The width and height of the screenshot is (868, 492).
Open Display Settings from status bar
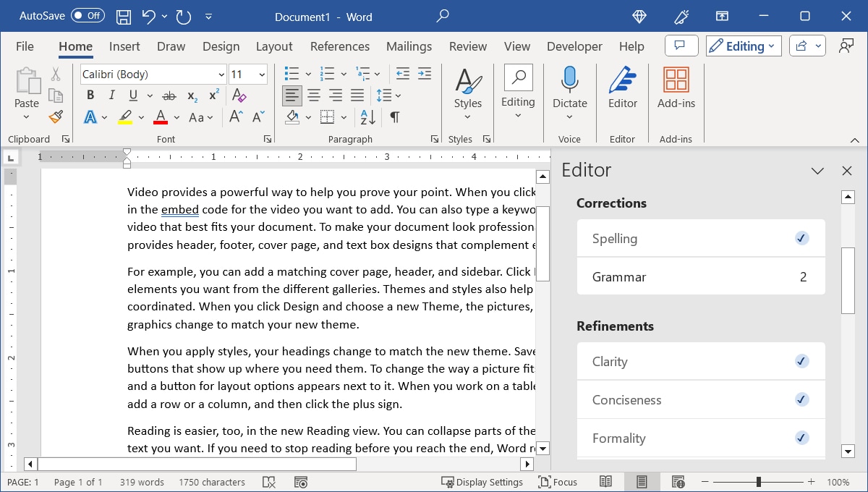coord(483,482)
